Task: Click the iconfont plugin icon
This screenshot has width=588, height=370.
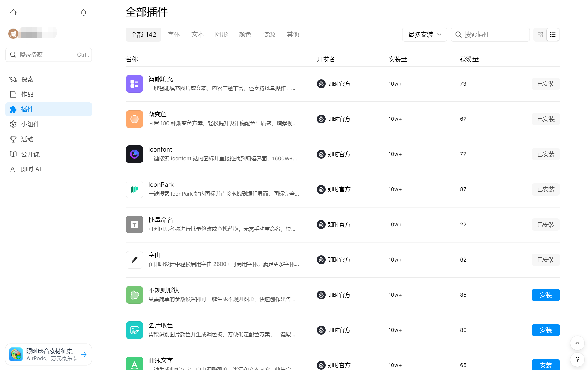Action: 134,154
